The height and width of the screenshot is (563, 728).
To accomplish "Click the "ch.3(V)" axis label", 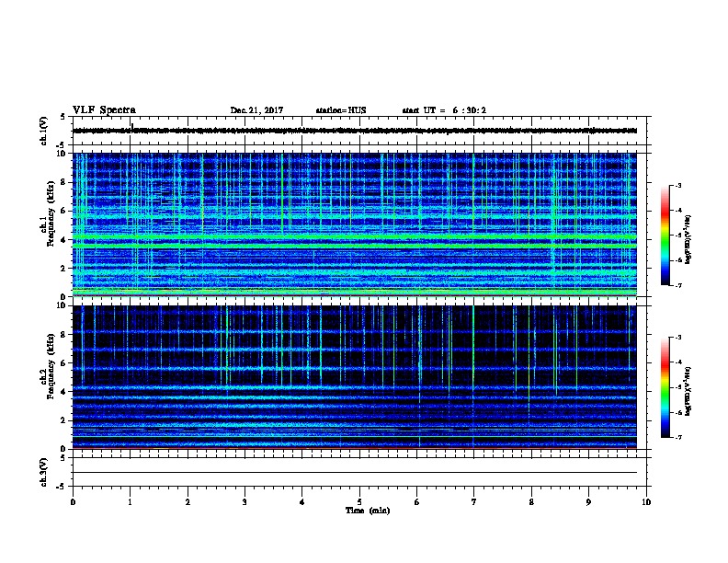I will click(43, 472).
